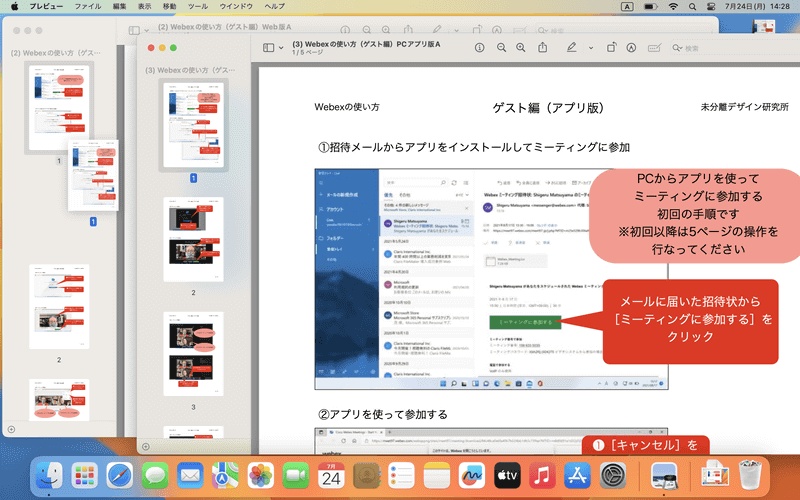Open sidebar view options chevron in front window
The height and width of the screenshot is (500, 800).
(281, 48)
